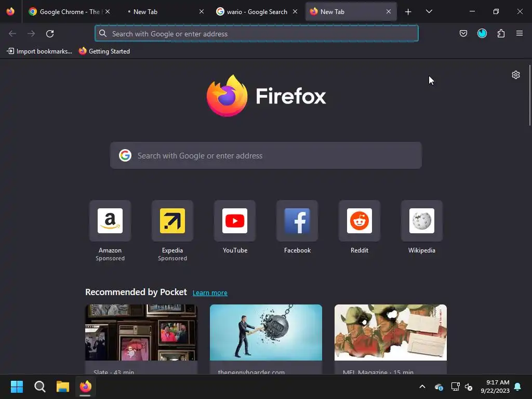
Task: Open the Firefox account icon
Action: (x=482, y=33)
